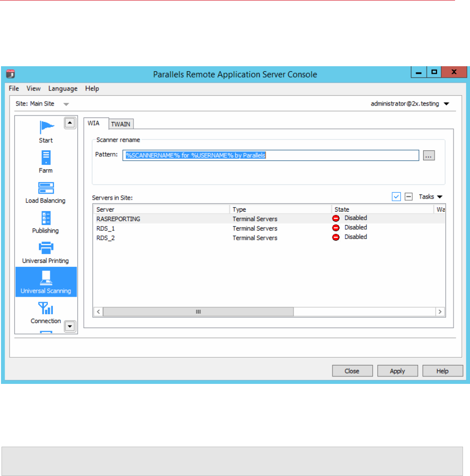Open the Universal Printing category
Image resolution: width=470 pixels, height=476 pixels.
click(45, 252)
